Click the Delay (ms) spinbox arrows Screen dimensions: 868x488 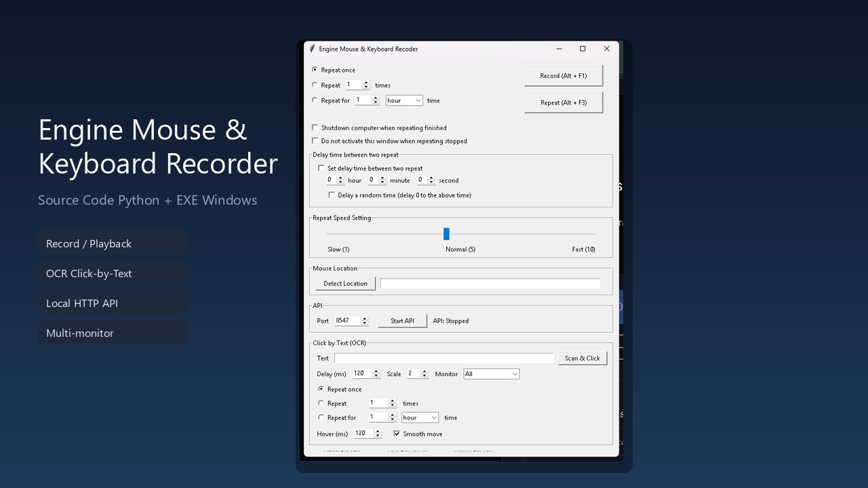pos(376,373)
